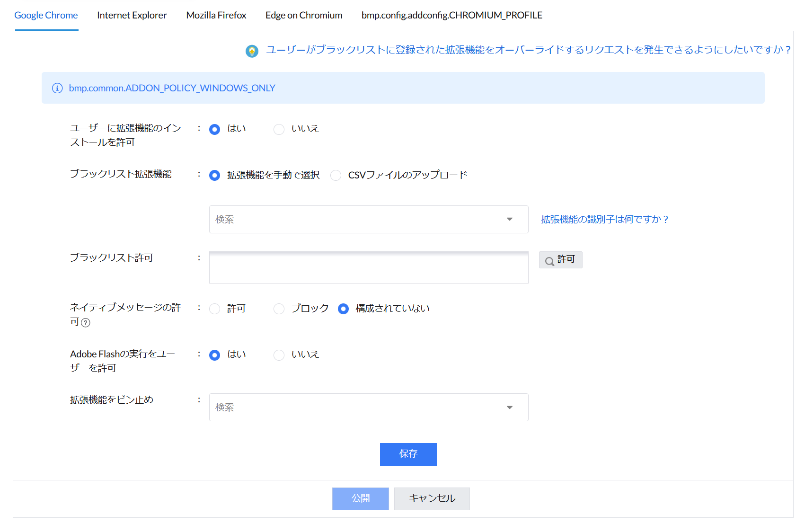Click the lightbulb tip icon
Viewport: 805px width, 532px height.
pos(252,51)
